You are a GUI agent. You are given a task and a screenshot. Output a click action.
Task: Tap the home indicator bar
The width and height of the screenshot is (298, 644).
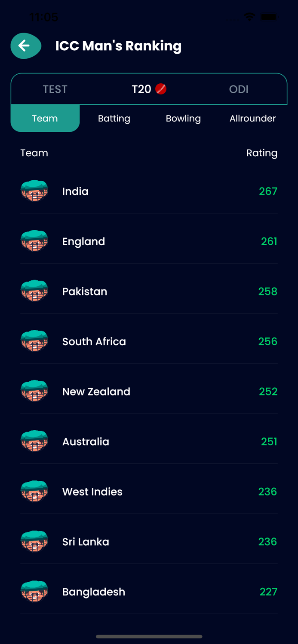point(149,637)
